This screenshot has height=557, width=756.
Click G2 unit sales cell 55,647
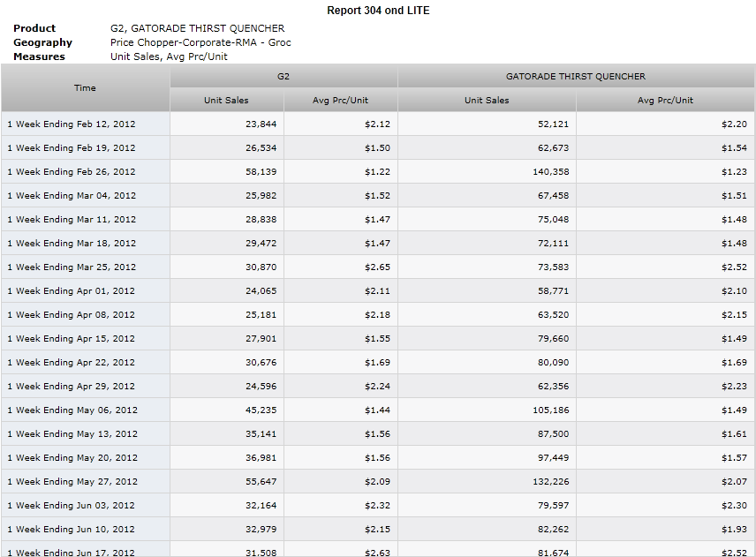click(227, 482)
